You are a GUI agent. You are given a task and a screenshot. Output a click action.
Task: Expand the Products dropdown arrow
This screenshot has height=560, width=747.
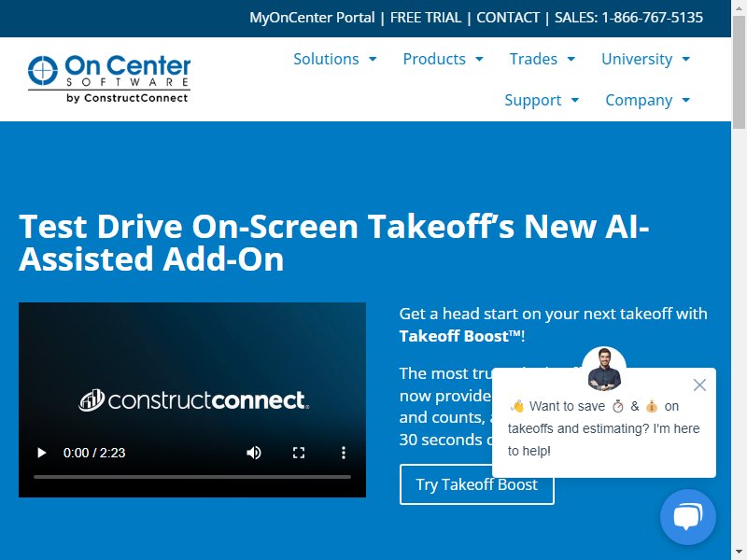(479, 59)
